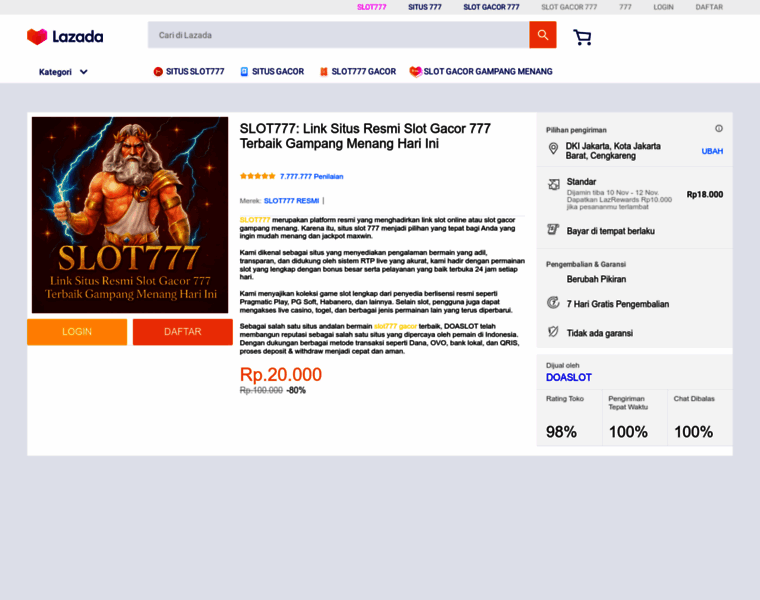Open the 777 top bar link

tap(625, 7)
